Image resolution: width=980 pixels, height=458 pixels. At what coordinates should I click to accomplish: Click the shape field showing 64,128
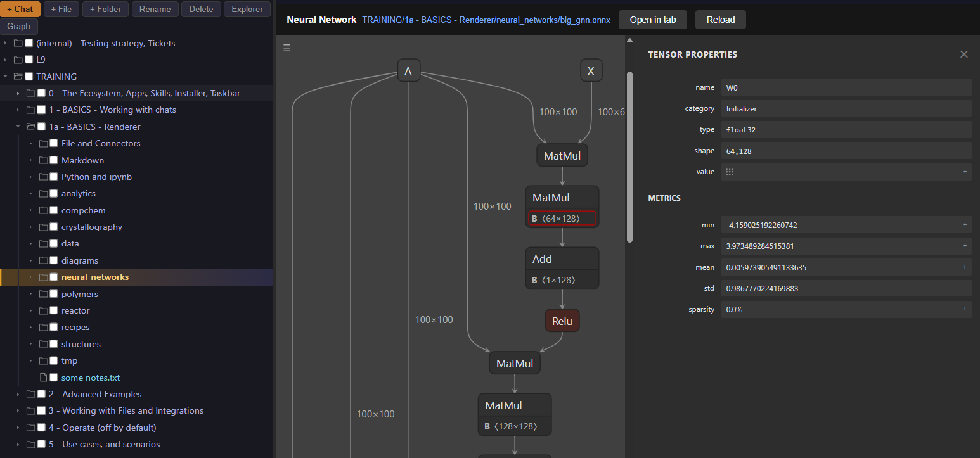pos(846,151)
